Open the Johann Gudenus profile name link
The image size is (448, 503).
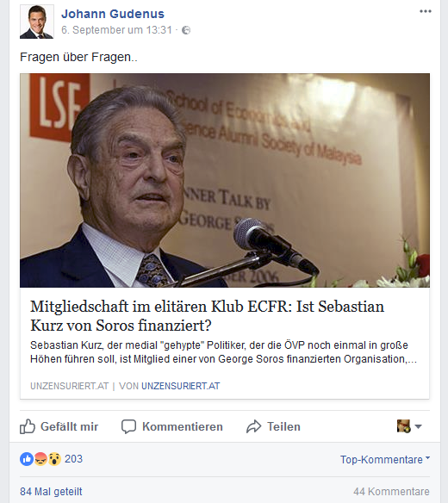tap(113, 14)
